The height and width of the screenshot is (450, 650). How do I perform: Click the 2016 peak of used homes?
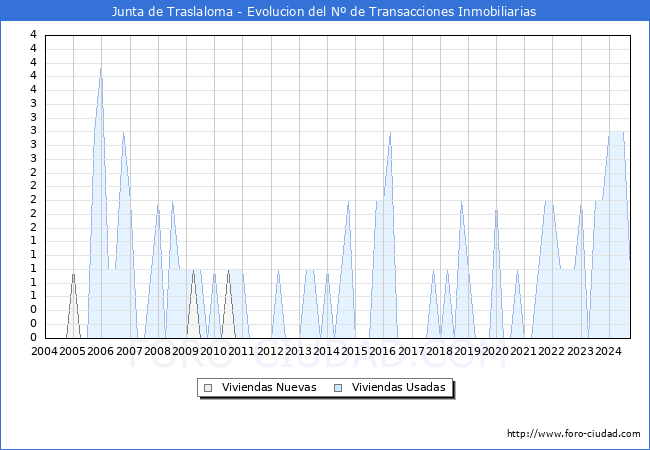click(390, 132)
